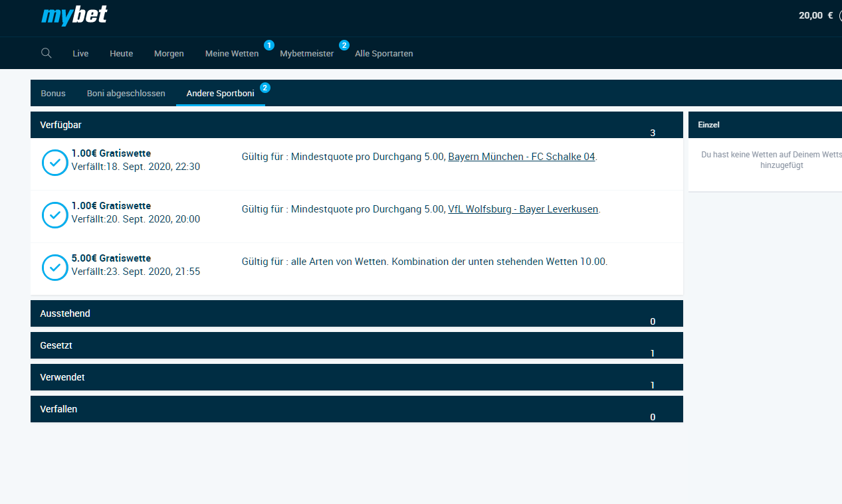Click 'Du hast keine Wetten' bet slip message
The width and height of the screenshot is (842, 504).
click(772, 160)
